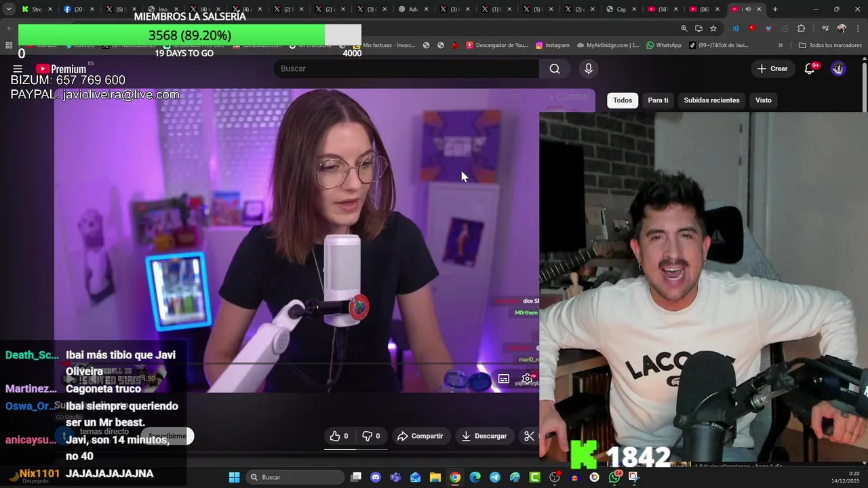868x488 pixels.
Task: Open the player settings gear
Action: click(527, 379)
